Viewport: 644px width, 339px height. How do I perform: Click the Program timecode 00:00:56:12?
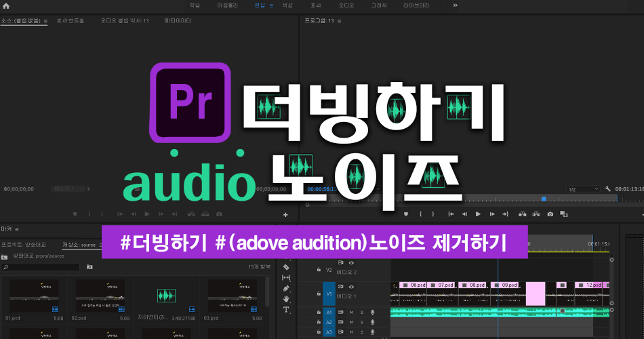tap(322, 189)
